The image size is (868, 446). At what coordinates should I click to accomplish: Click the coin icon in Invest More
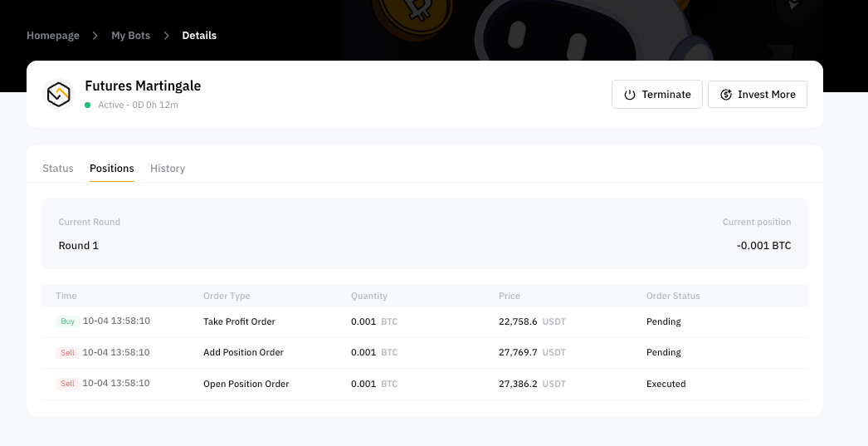click(x=726, y=95)
